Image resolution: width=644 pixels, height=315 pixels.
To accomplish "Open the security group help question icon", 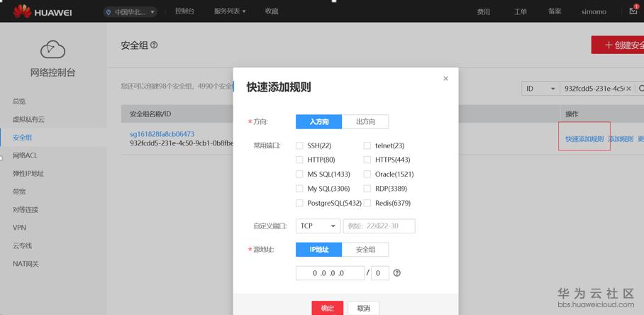I will tap(154, 45).
